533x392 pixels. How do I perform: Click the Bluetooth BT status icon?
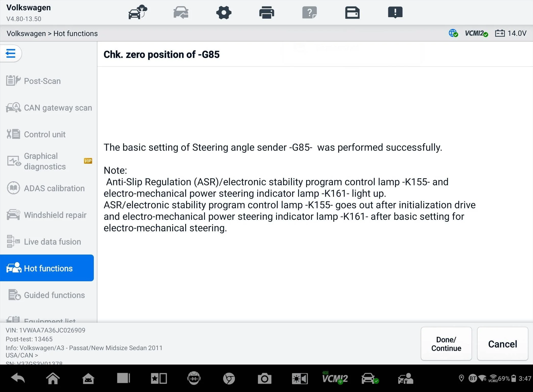click(x=473, y=378)
